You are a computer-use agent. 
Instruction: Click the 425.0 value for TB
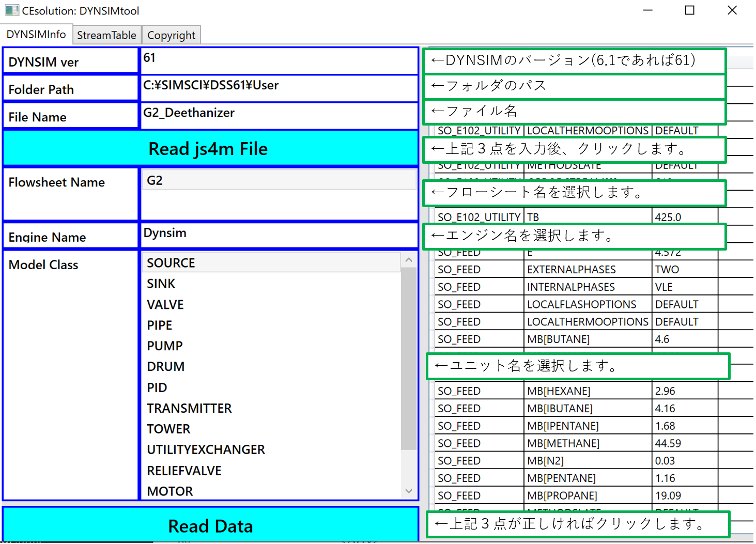(x=685, y=217)
